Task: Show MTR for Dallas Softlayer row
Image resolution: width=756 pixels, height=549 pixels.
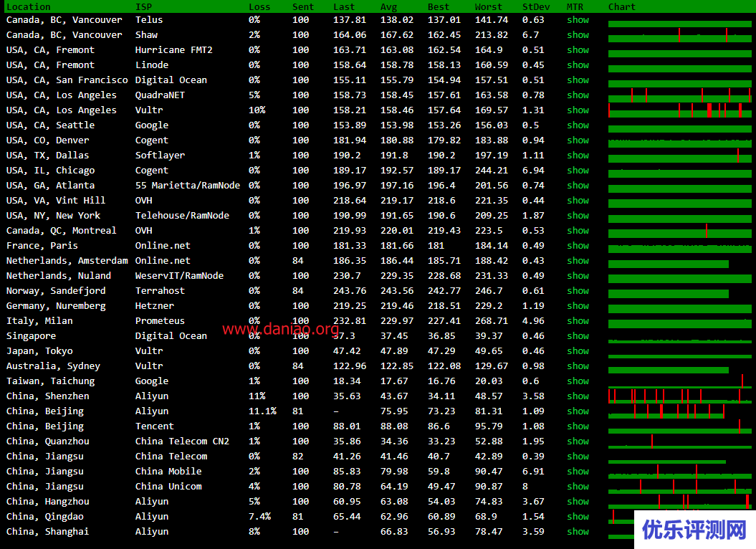Action: pos(578,156)
